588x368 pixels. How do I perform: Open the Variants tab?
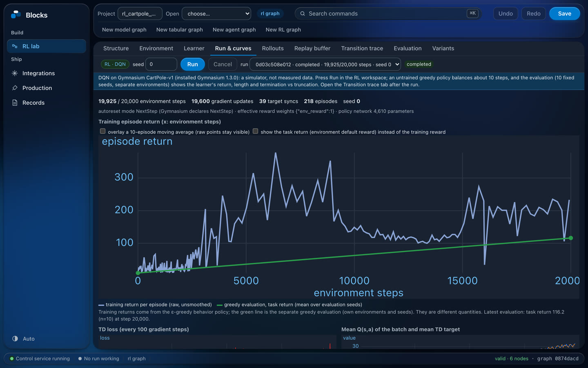443,48
